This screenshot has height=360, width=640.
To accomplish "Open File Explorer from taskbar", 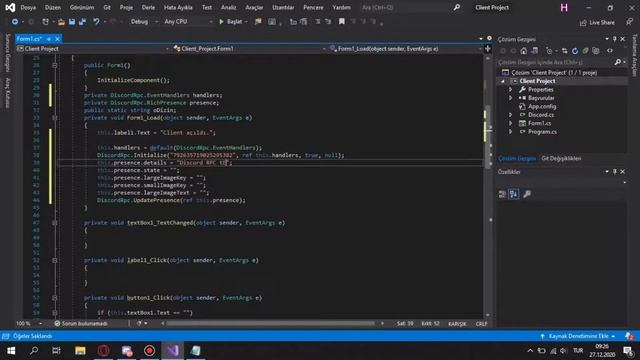I will coord(80,351).
